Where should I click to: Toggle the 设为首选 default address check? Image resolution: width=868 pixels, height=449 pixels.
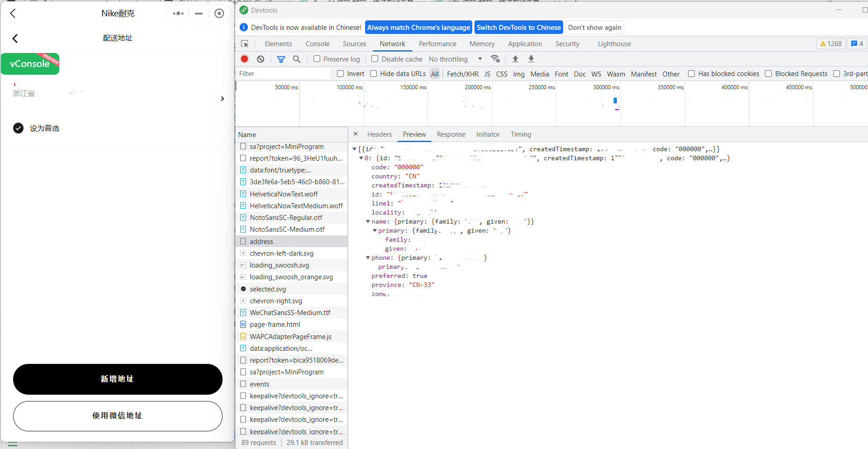[18, 128]
